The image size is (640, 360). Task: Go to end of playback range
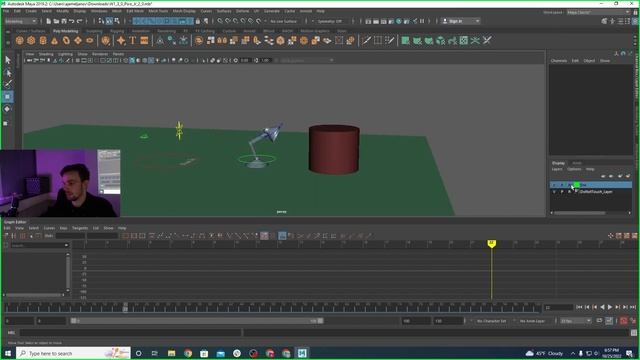point(633,307)
